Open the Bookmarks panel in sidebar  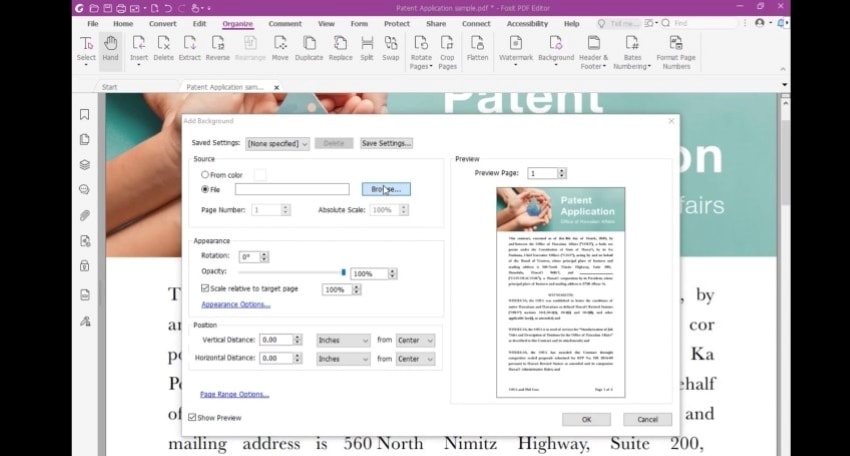pos(85,114)
